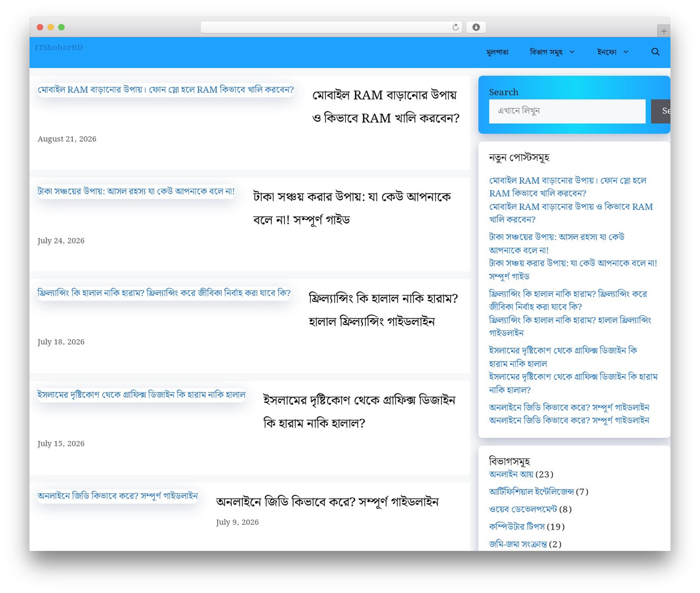The width and height of the screenshot is (700, 593).
Task: Click the বিভাগসমূহ sidebar heading
Action: pos(509,461)
